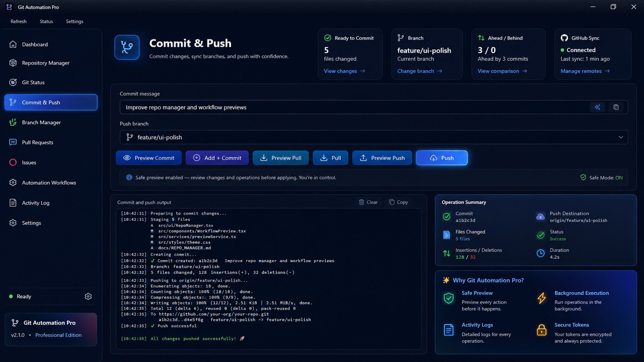Go to Dashboard in the sidebar
The width and height of the screenshot is (644, 362).
coord(51,44)
